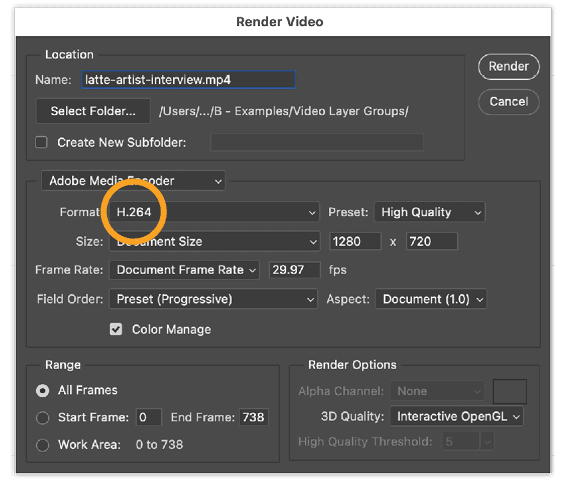Uncheck the Color Manage checkbox

coord(116,329)
